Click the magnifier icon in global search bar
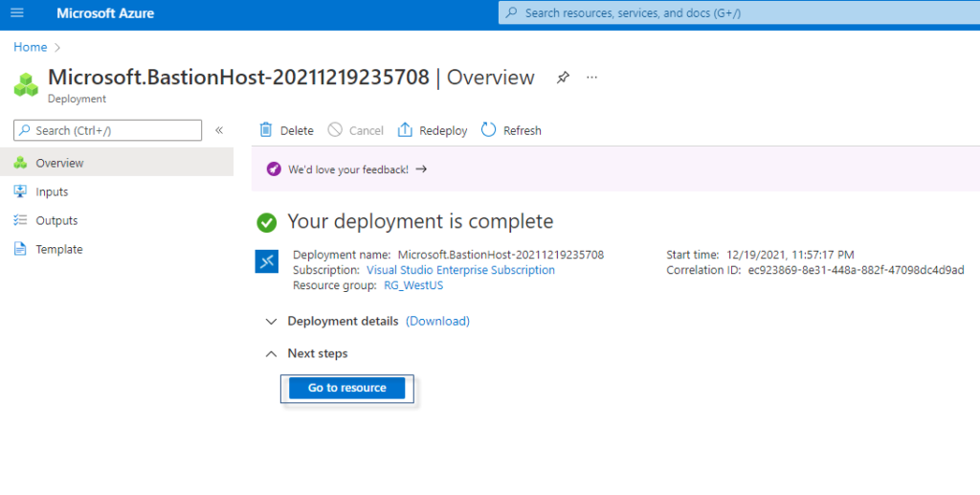 (x=511, y=12)
